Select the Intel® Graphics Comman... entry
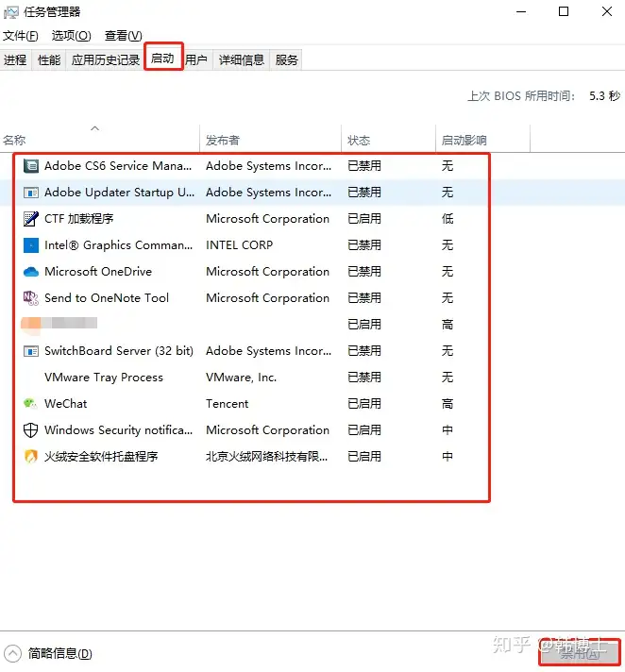 118,245
